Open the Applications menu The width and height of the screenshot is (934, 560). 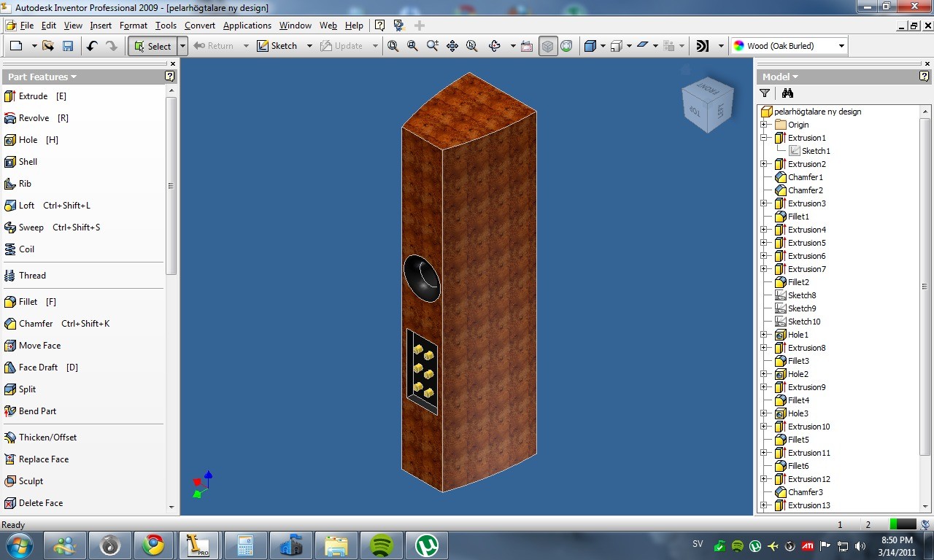coord(247,26)
